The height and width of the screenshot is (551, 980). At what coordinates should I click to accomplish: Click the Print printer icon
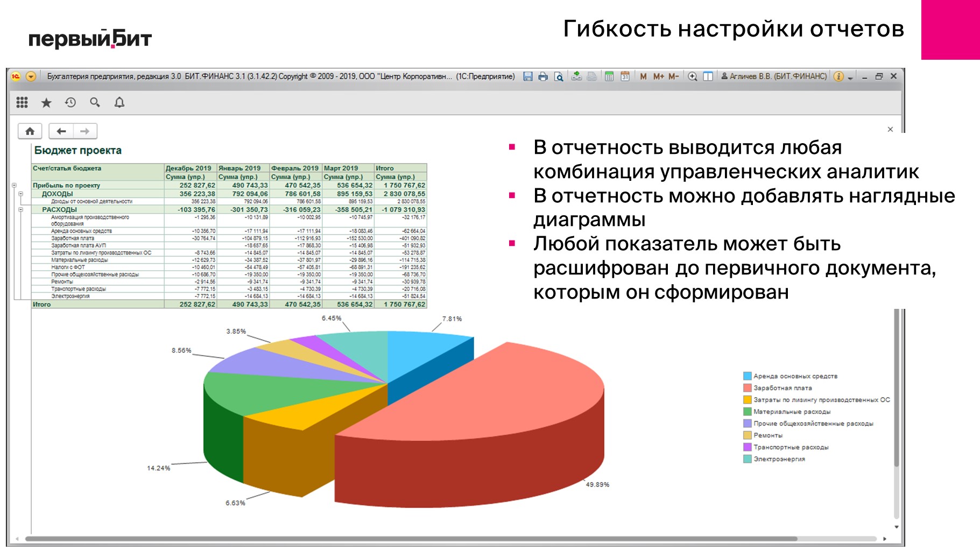click(x=543, y=76)
